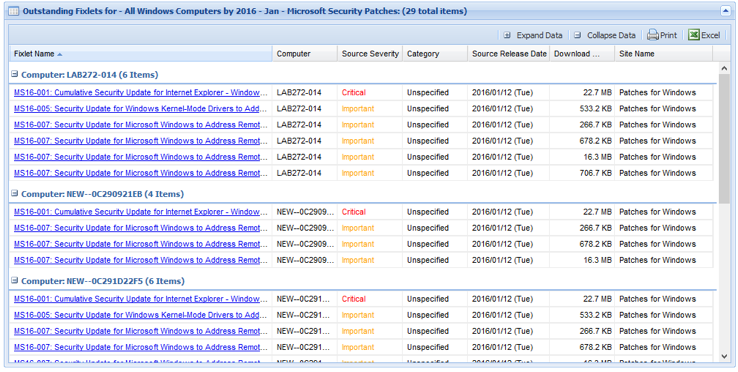
Task: Click the 706.7 KB download size cell
Action: pos(595,173)
